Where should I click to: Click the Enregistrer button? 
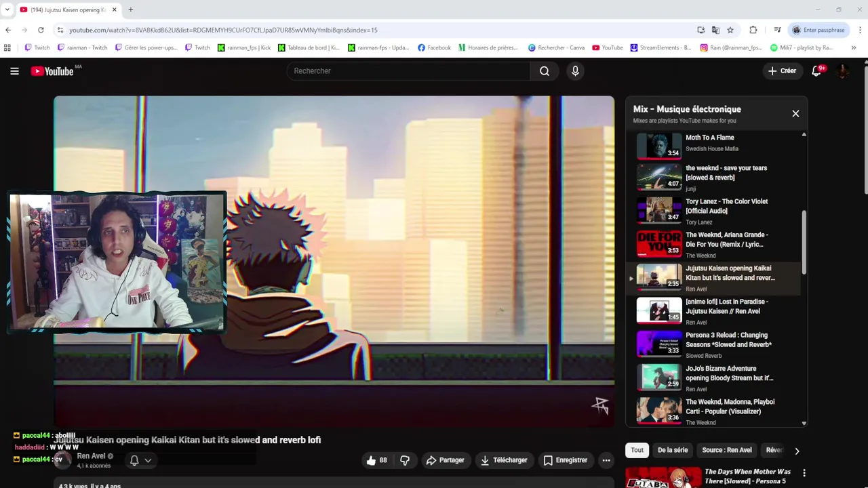coord(566,460)
